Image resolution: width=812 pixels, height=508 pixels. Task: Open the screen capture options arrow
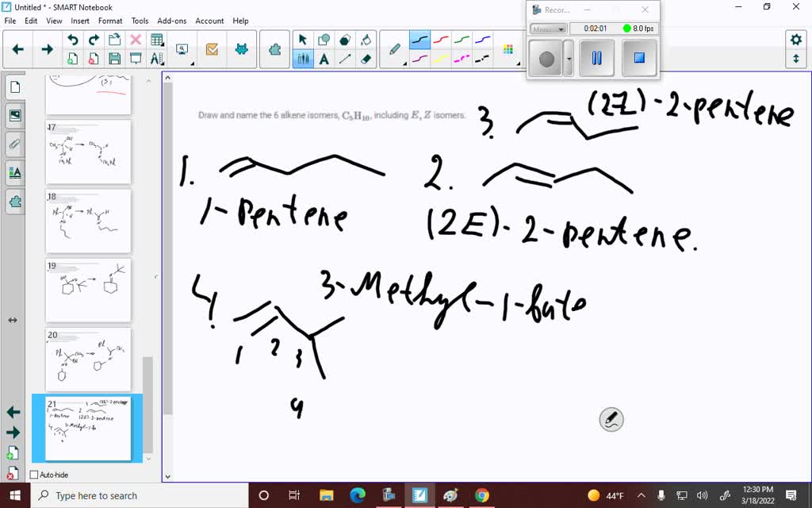tap(192, 62)
